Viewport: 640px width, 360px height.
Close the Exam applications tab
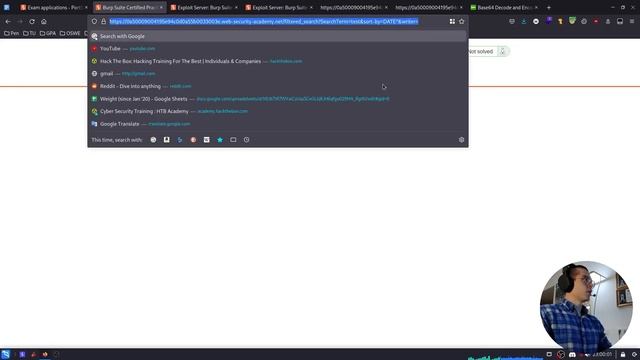pos(86,7)
